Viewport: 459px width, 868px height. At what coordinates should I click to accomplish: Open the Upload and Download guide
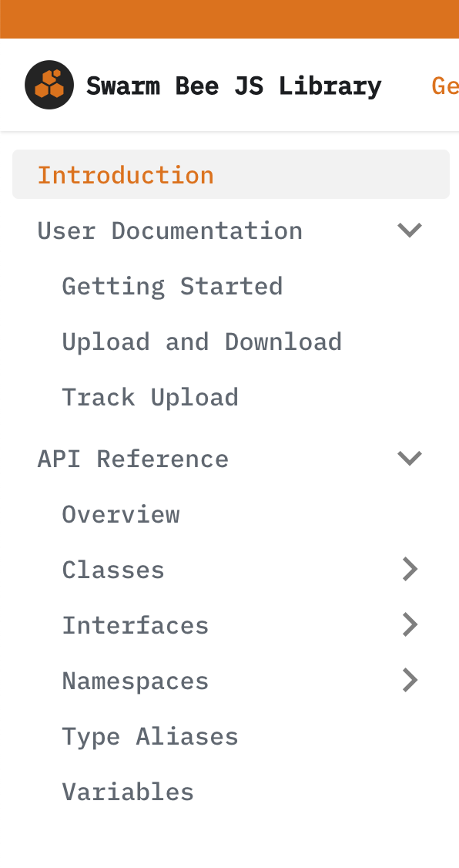click(202, 341)
